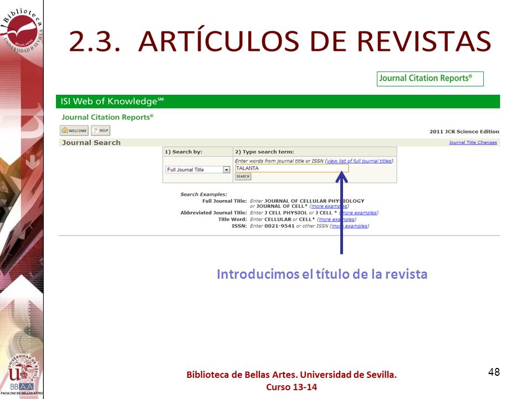Viewport: 532px width, 399px height.
Task: Click the Journal Search section title
Action: point(91,142)
